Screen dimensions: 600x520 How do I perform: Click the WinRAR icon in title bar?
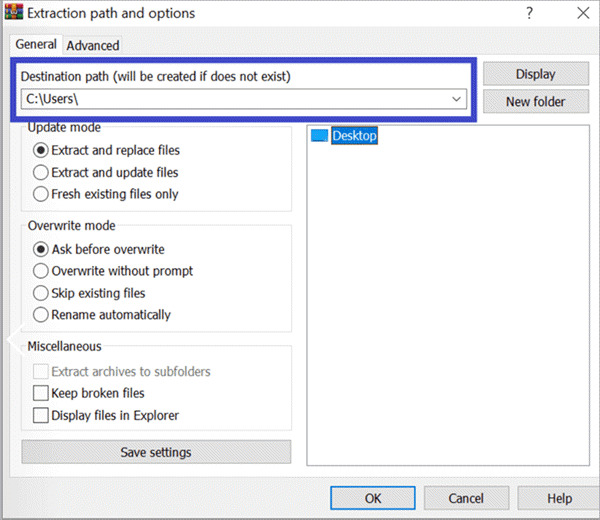click(x=12, y=13)
